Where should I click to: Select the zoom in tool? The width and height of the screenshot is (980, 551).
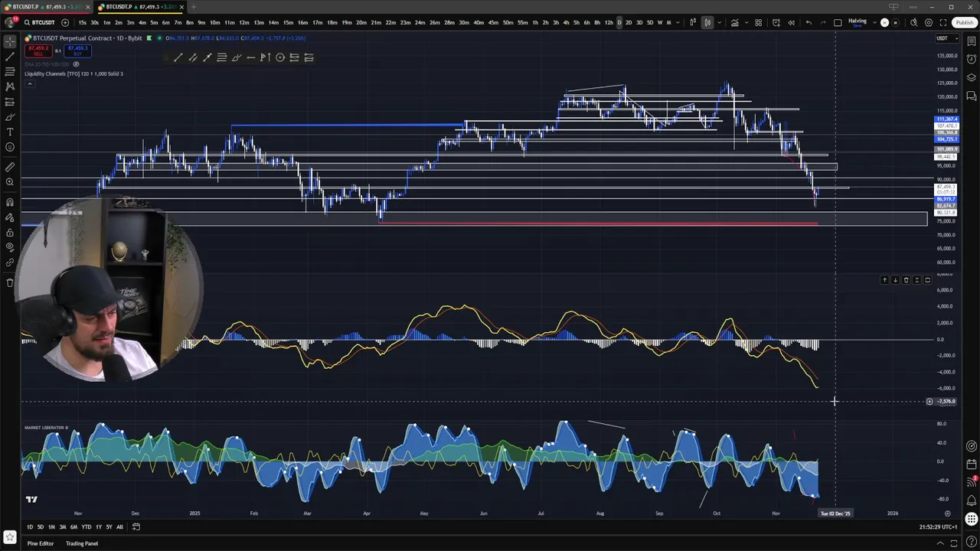(x=10, y=182)
